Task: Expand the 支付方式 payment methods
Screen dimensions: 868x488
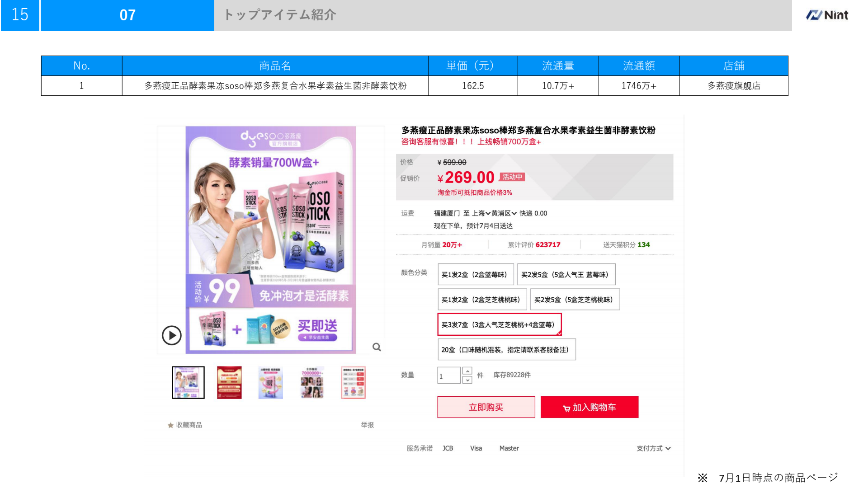Action: (x=653, y=448)
